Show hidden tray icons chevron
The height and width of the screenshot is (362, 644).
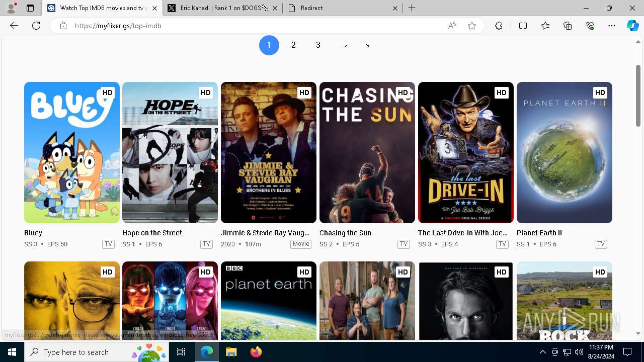[x=542, y=352]
